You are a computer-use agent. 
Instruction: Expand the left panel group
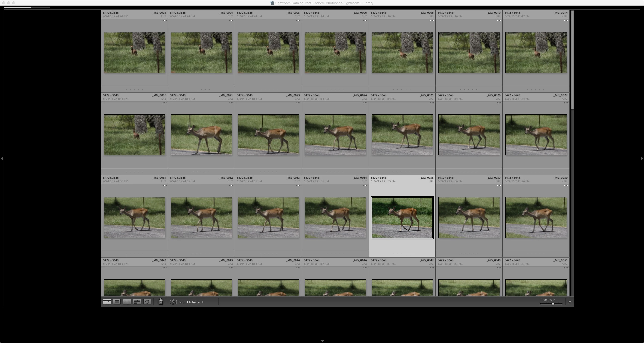2,158
